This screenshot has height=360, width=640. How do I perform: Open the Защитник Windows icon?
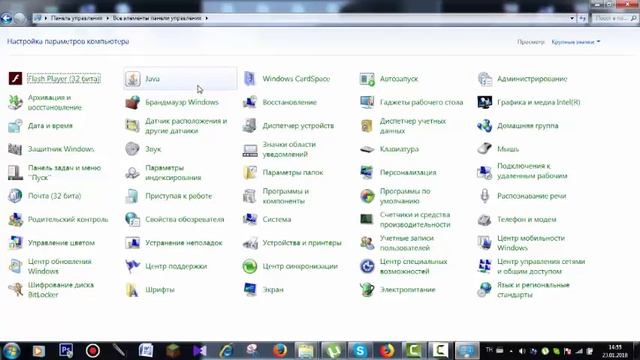click(16, 149)
